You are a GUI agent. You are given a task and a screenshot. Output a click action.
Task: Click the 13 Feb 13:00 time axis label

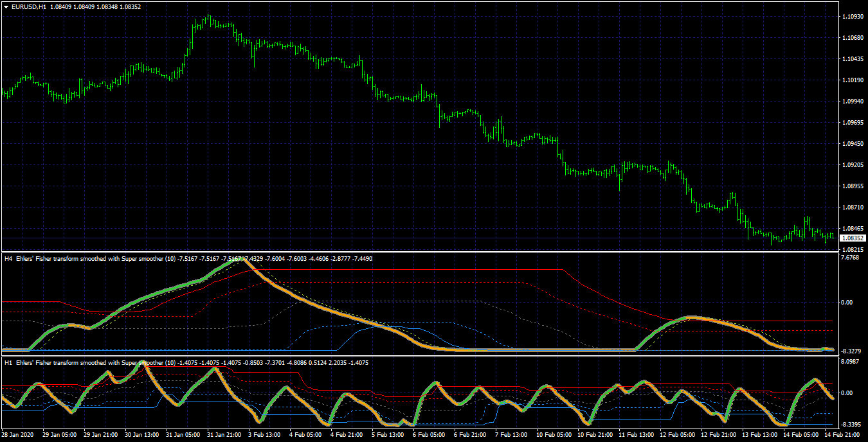tap(760, 435)
